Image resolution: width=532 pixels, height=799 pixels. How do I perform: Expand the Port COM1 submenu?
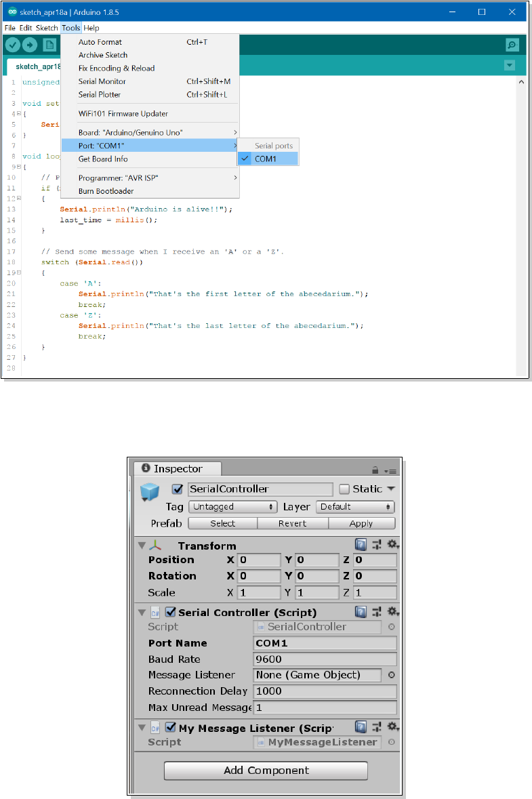tap(150, 146)
